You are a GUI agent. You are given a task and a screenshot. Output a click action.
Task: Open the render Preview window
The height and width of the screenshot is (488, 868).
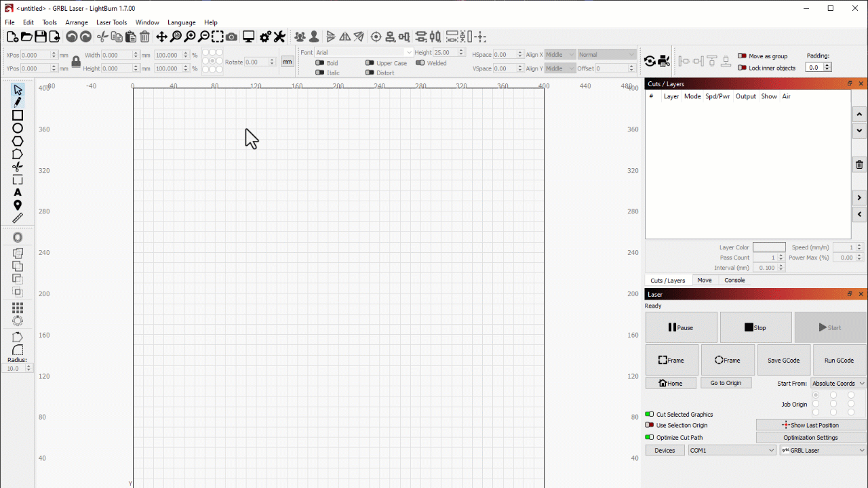click(248, 37)
